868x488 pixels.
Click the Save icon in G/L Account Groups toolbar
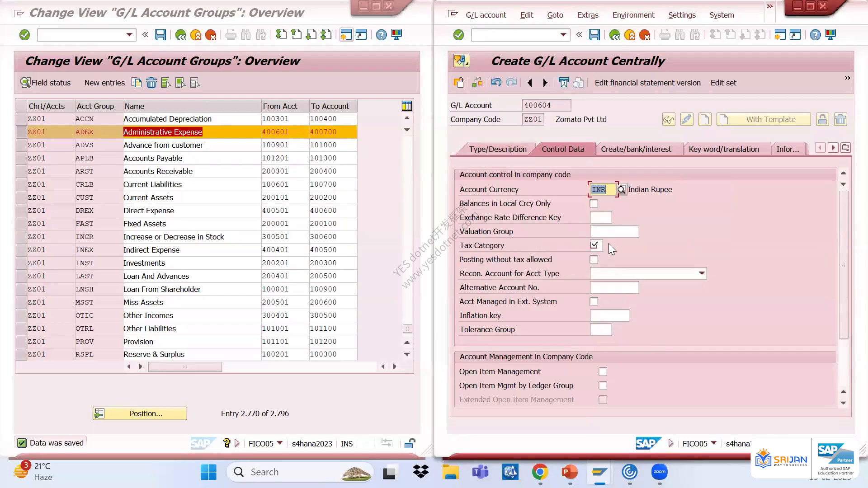pyautogui.click(x=160, y=35)
